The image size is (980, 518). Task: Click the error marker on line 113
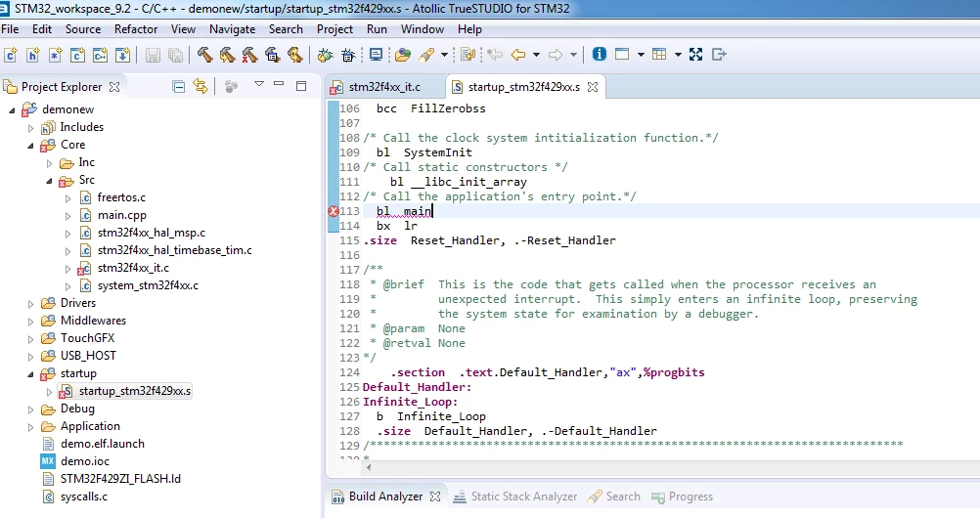pyautogui.click(x=334, y=211)
